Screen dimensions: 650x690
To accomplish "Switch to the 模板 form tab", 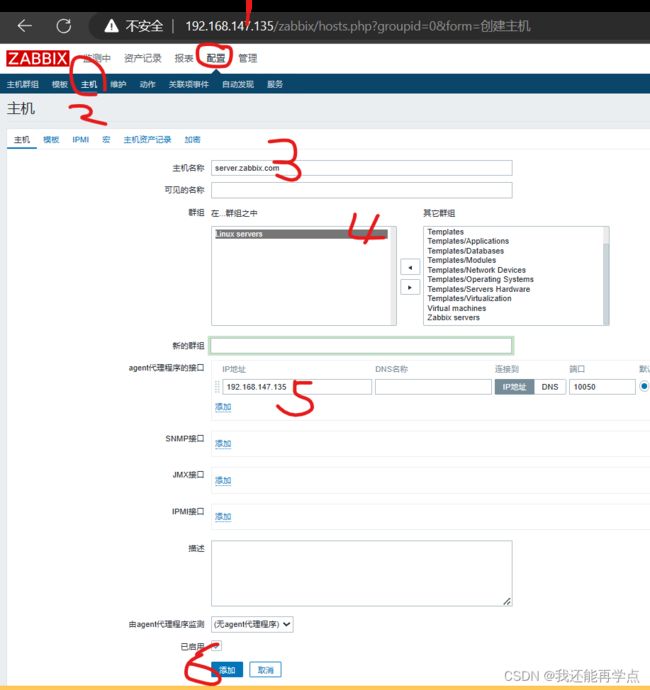I will (x=51, y=139).
